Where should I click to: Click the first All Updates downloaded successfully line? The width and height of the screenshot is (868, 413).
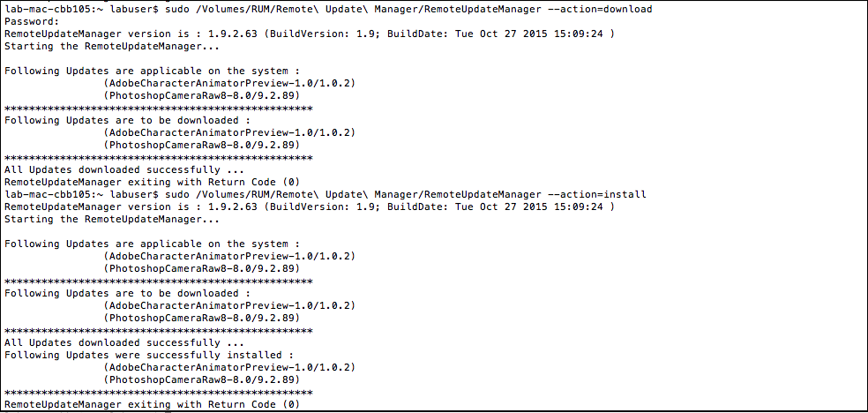tap(124, 170)
